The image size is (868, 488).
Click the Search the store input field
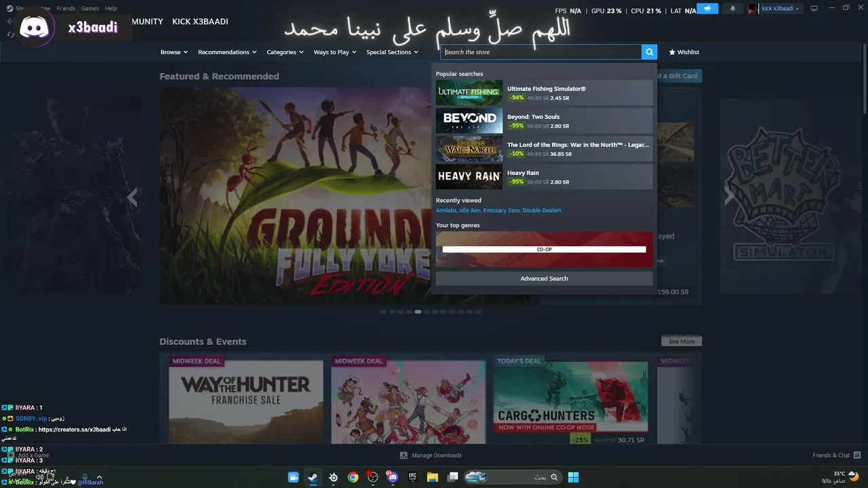pos(541,52)
